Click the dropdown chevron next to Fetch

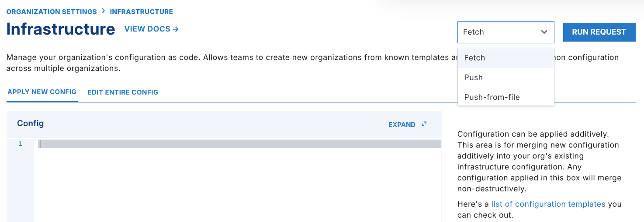pyautogui.click(x=544, y=32)
